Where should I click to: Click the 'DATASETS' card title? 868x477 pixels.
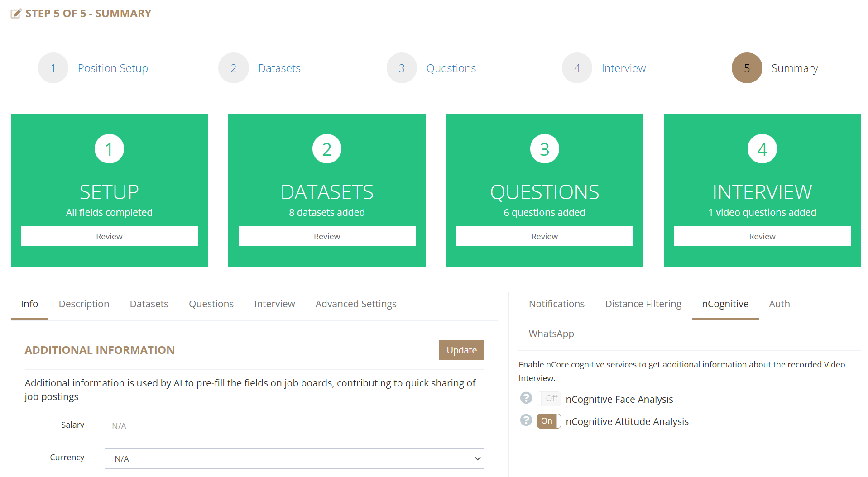(x=327, y=192)
